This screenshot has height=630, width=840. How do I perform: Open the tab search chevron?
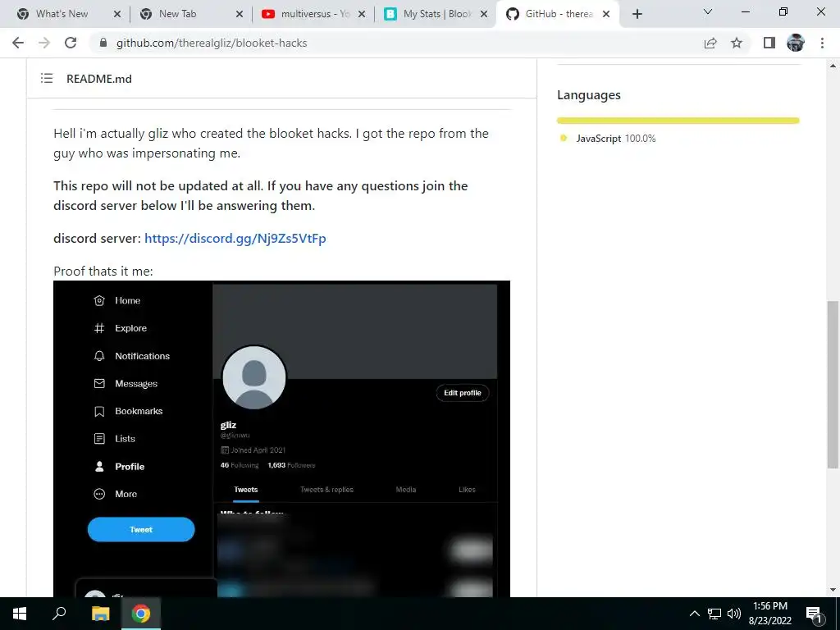pos(708,11)
